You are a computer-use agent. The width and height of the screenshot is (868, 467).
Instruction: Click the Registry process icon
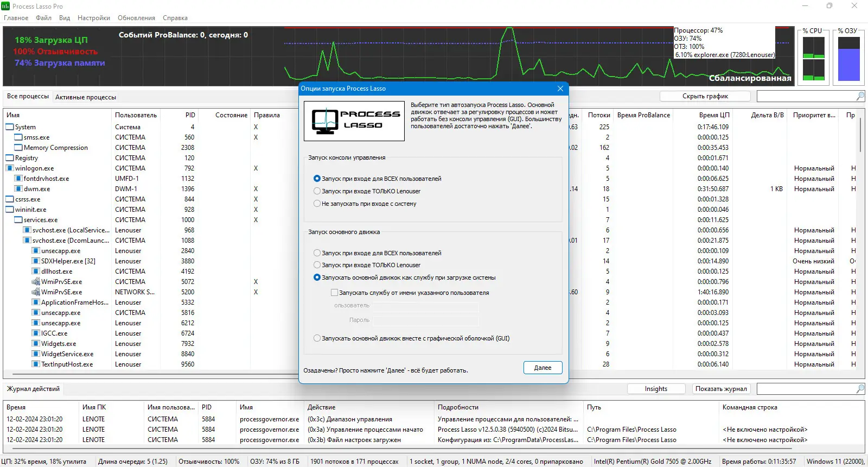tap(10, 158)
